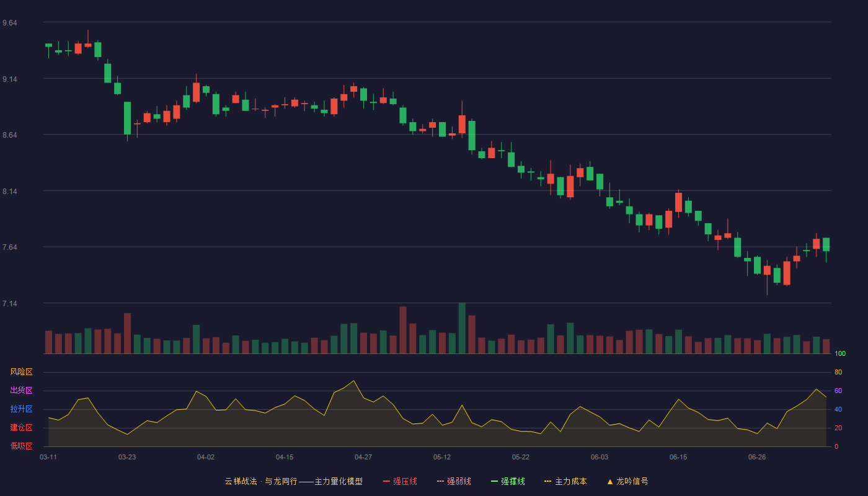The height and width of the screenshot is (496, 868).
Task: Click the 04-15 date axis label
Action: [x=285, y=457]
